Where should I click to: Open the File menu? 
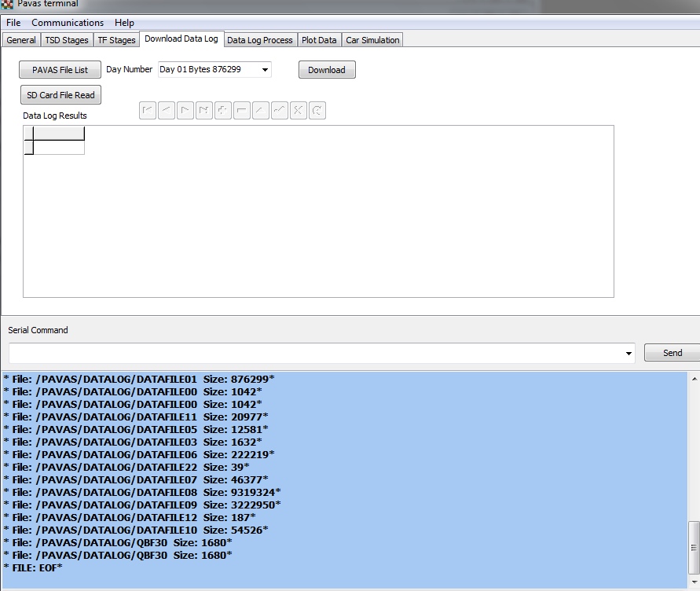click(13, 23)
